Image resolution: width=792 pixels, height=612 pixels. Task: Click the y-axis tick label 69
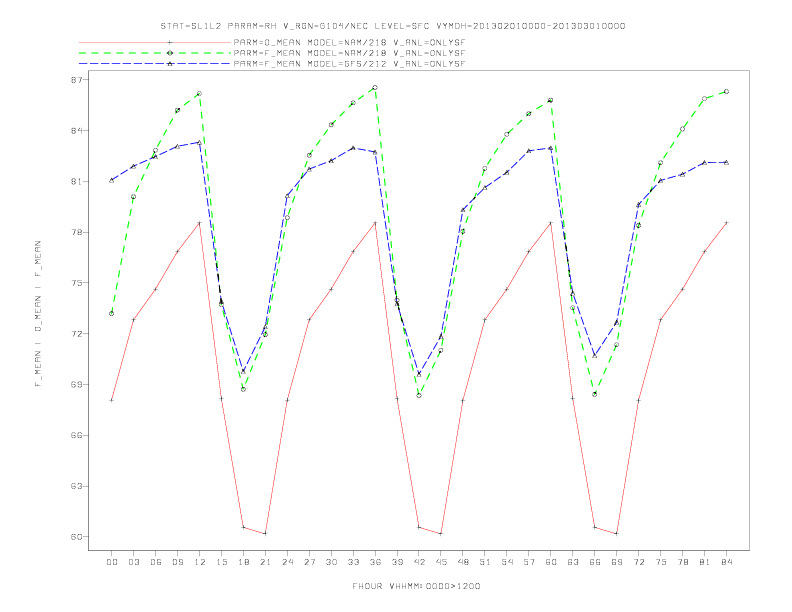(76, 384)
